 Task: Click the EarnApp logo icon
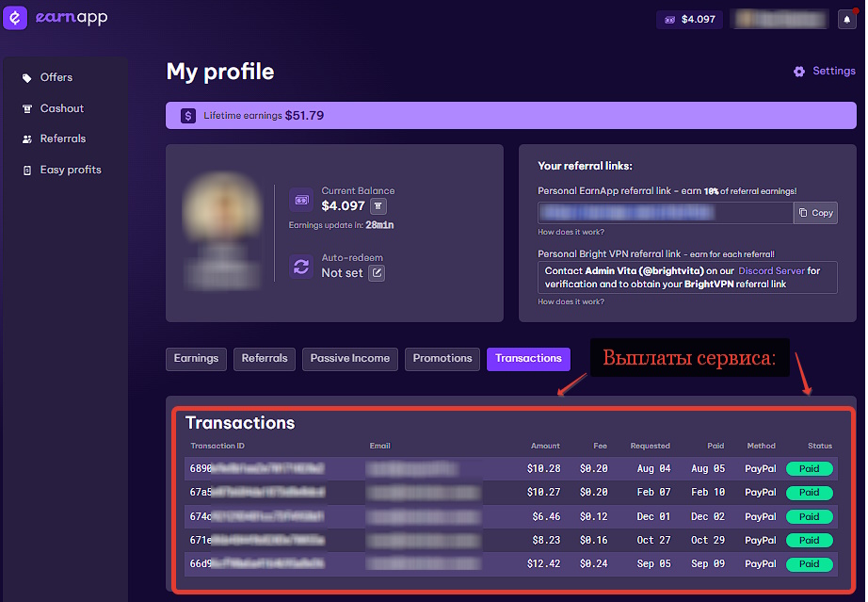(x=15, y=18)
